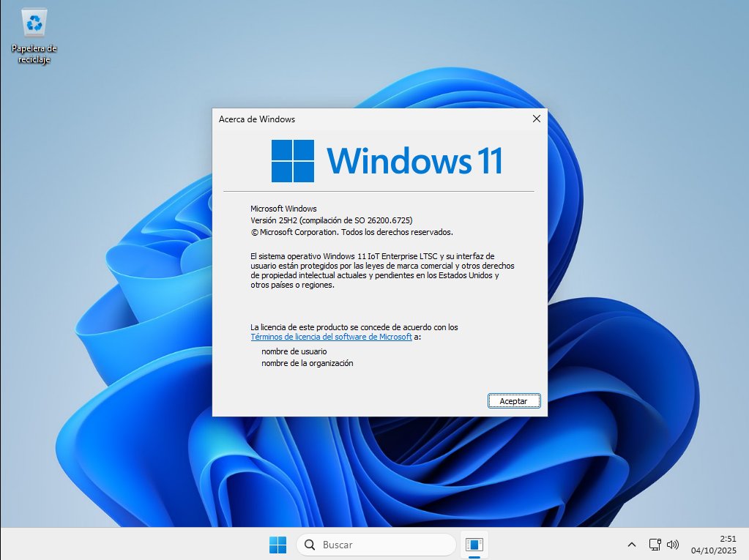Viewport: 749px width, 560px height.
Task: Click the Aceptar button
Action: click(x=514, y=401)
